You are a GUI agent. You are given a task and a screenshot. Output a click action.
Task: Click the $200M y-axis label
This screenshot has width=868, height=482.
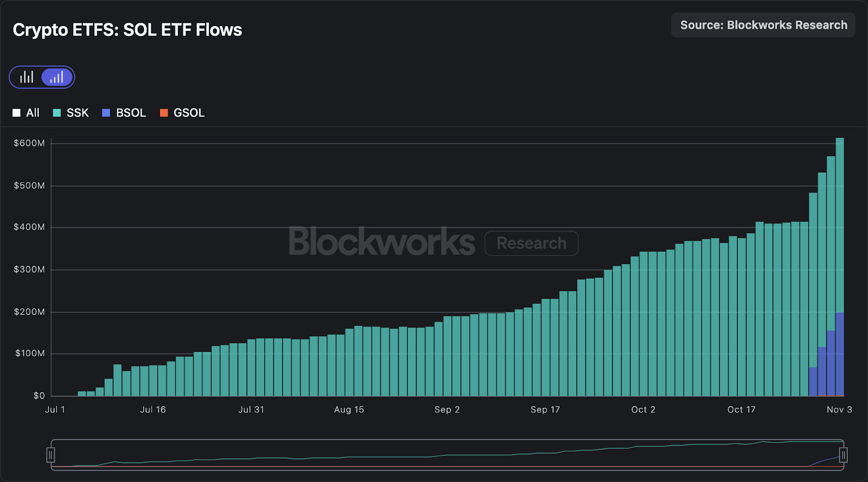click(x=29, y=312)
